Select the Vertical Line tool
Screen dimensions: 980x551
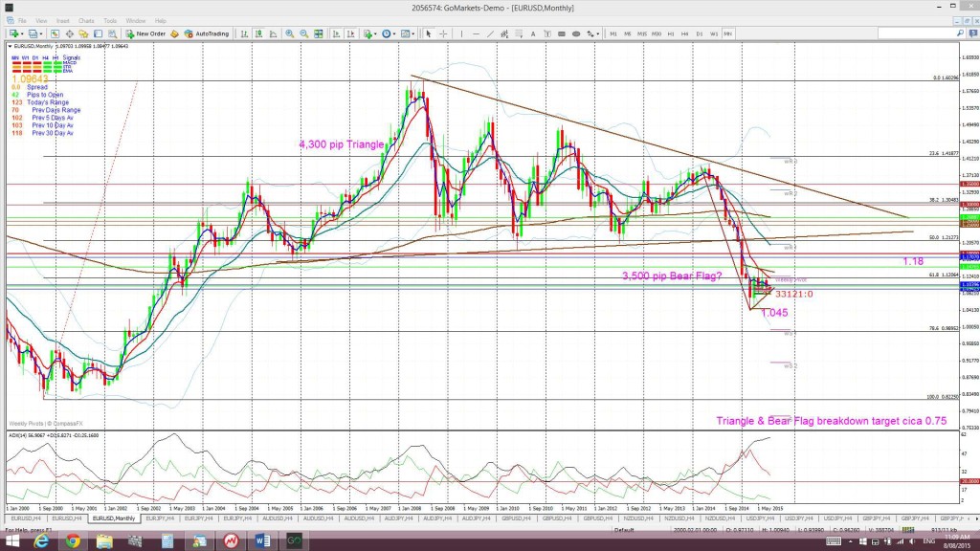[x=462, y=33]
